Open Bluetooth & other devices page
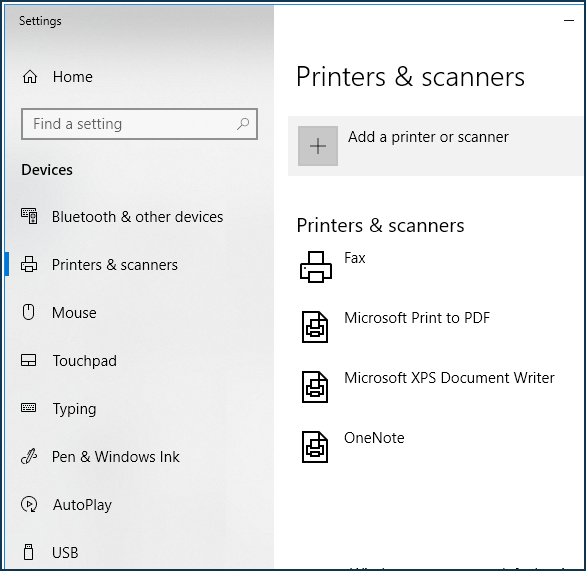 point(137,217)
